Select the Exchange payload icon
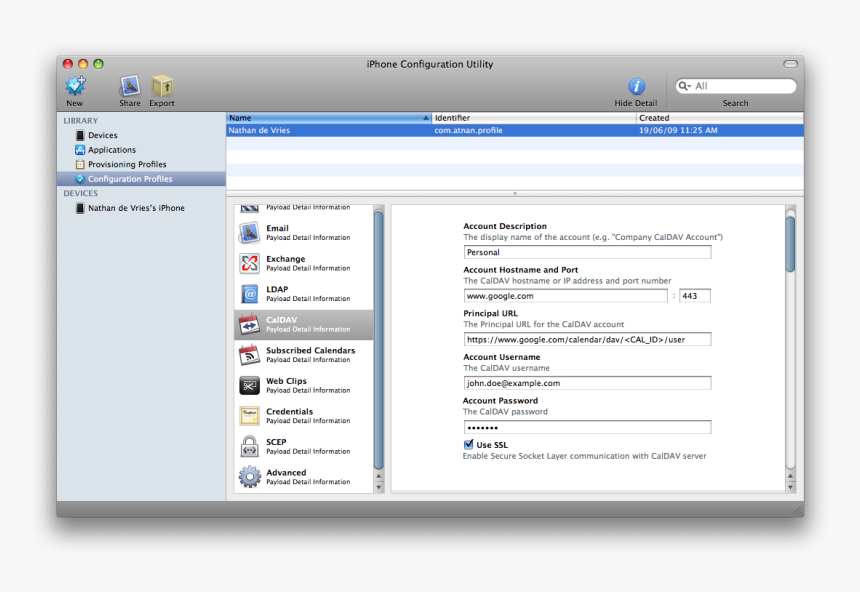The image size is (860, 592). (x=249, y=263)
